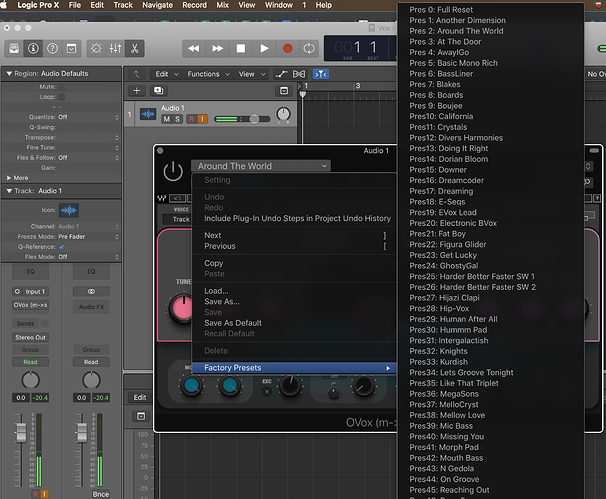
Task: Open the Editors scissors icon
Action: (x=134, y=48)
